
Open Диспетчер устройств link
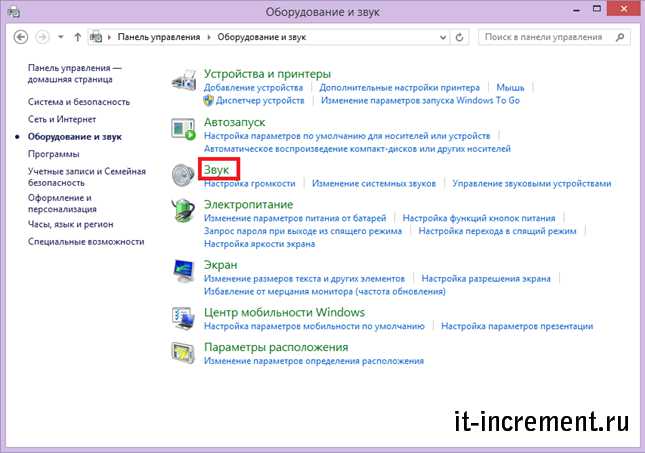(x=260, y=100)
